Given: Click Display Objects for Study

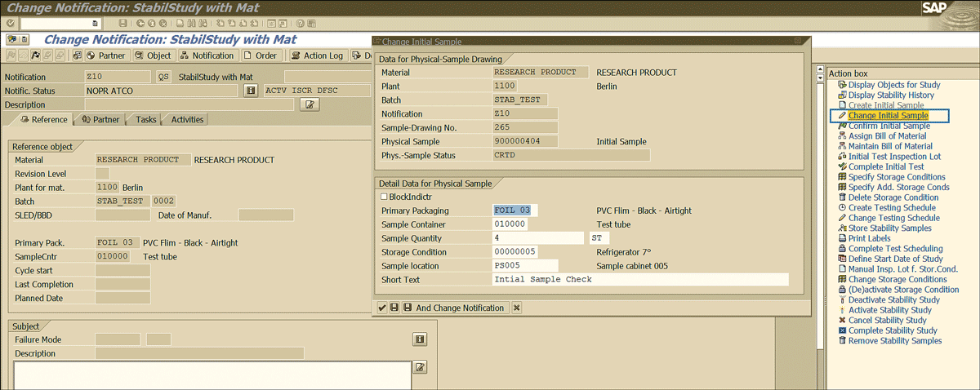Looking at the screenshot, I should (894, 85).
